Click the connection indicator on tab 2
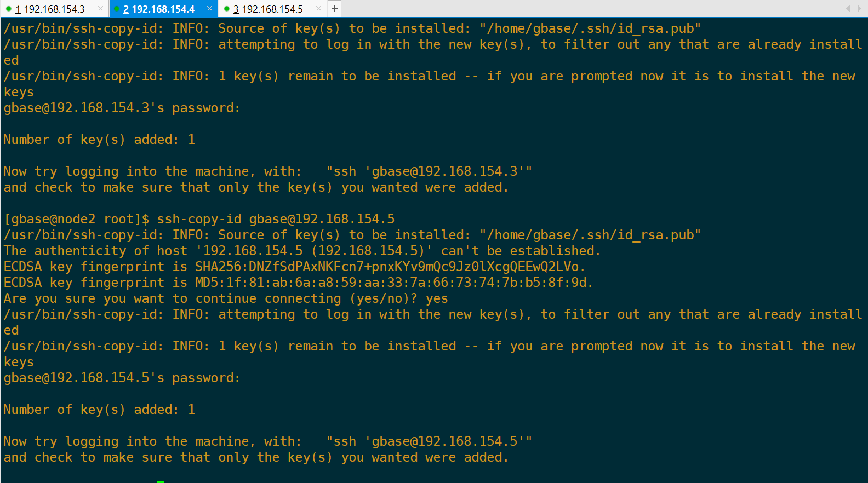The width and height of the screenshot is (868, 483). (x=117, y=9)
